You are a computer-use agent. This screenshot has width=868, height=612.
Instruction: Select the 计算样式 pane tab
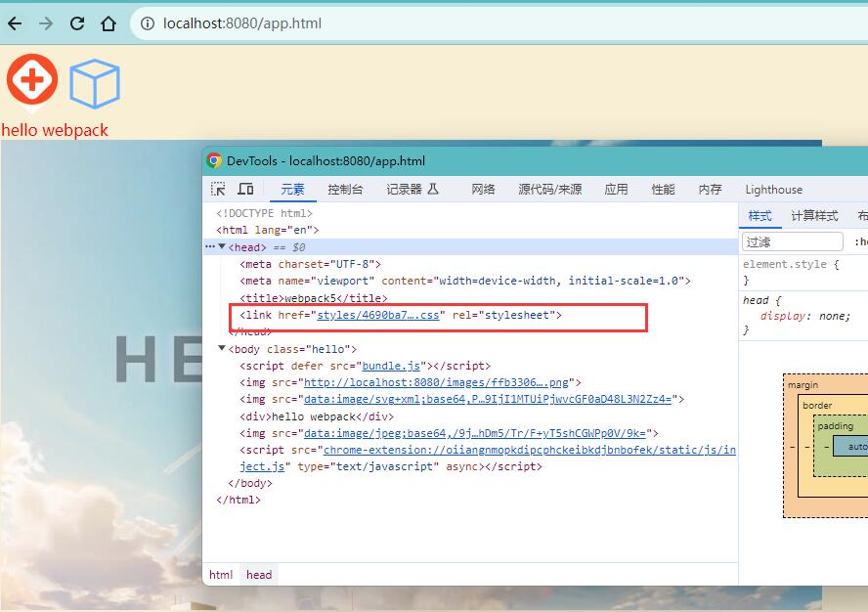pos(814,216)
